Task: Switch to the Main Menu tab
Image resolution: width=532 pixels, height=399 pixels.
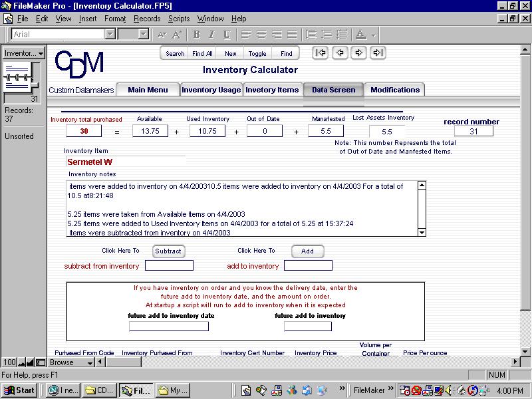Action: (x=148, y=90)
